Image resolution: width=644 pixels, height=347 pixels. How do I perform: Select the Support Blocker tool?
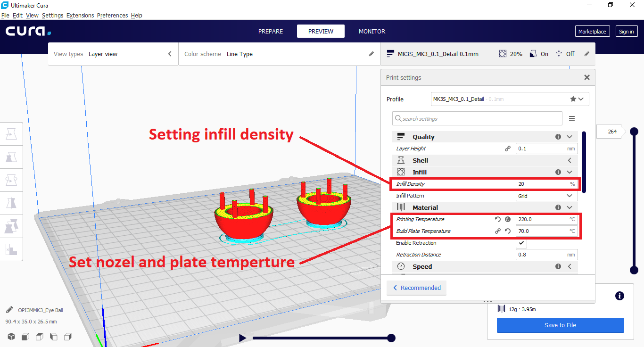tap(11, 248)
